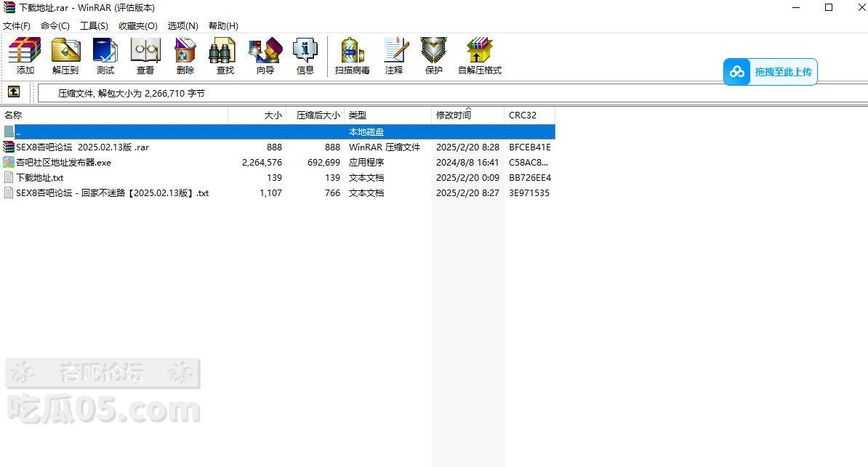Sort by the 类型 column header
868x467 pixels.
[x=388, y=115]
